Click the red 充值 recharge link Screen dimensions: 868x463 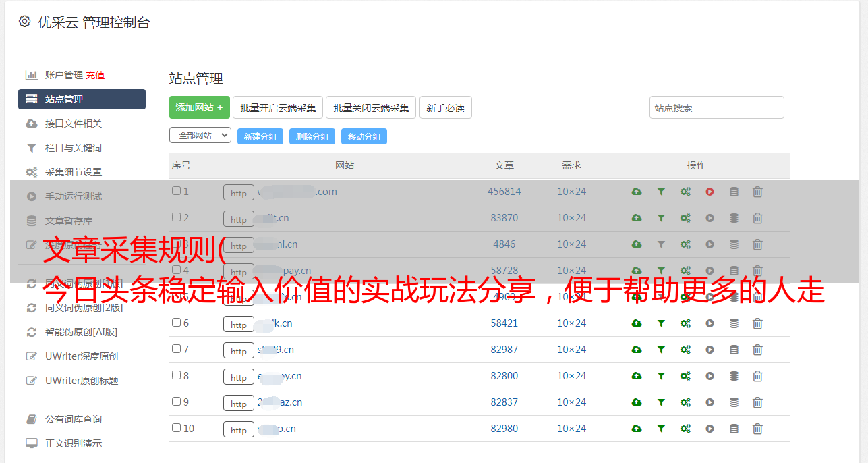click(x=95, y=75)
